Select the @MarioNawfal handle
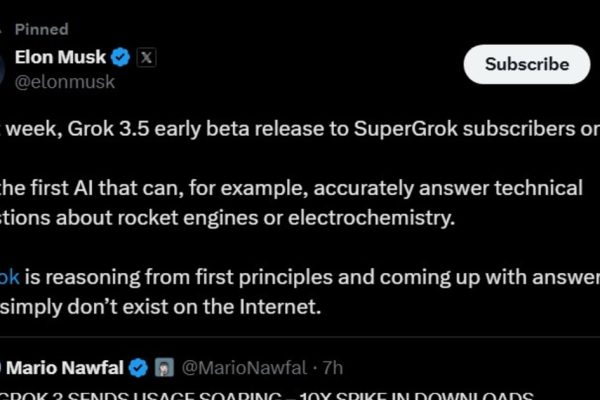This screenshot has height=400, width=600. pos(244,368)
